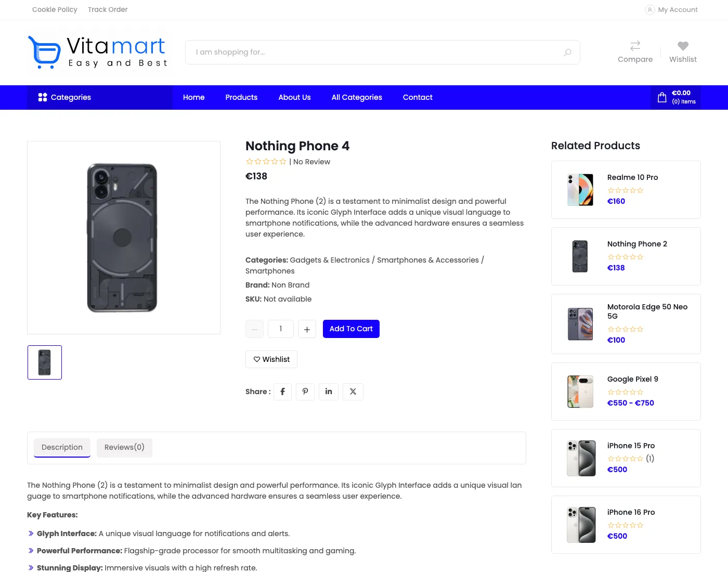Click the My Account user icon
This screenshot has height=572, width=728.
(649, 10)
